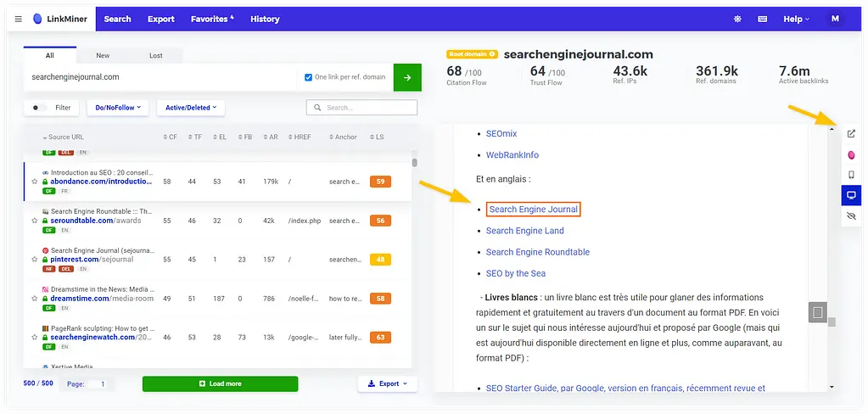Sort by EL column
868x414 pixels.
pyautogui.click(x=220, y=137)
